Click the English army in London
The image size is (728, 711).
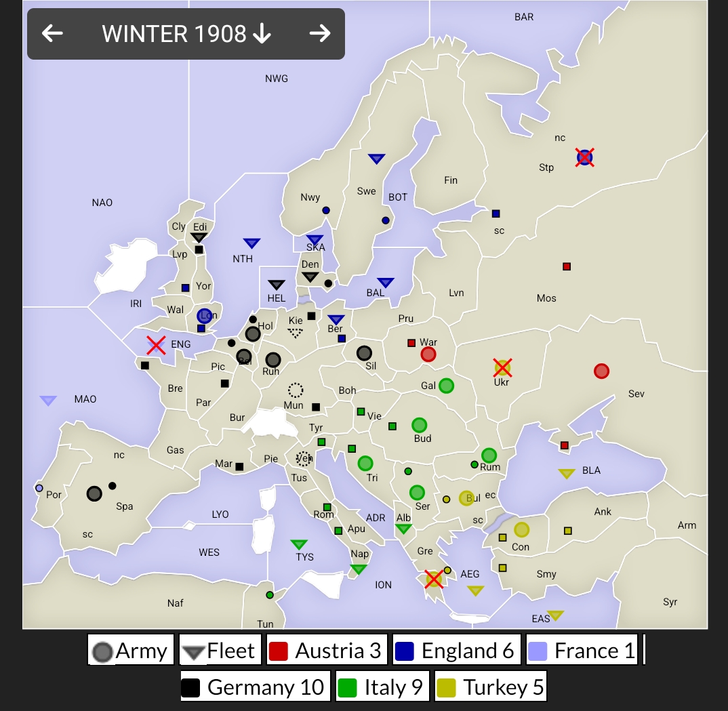(205, 316)
